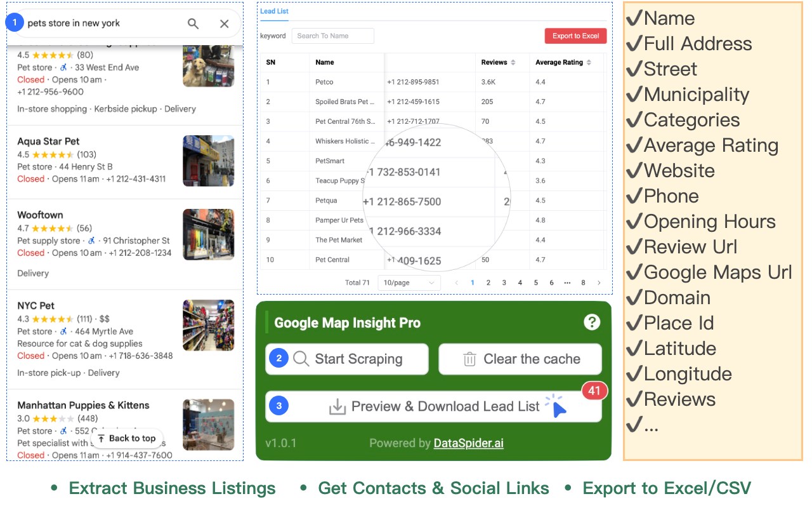Click the Whiskers Holistic row name

[x=345, y=141]
